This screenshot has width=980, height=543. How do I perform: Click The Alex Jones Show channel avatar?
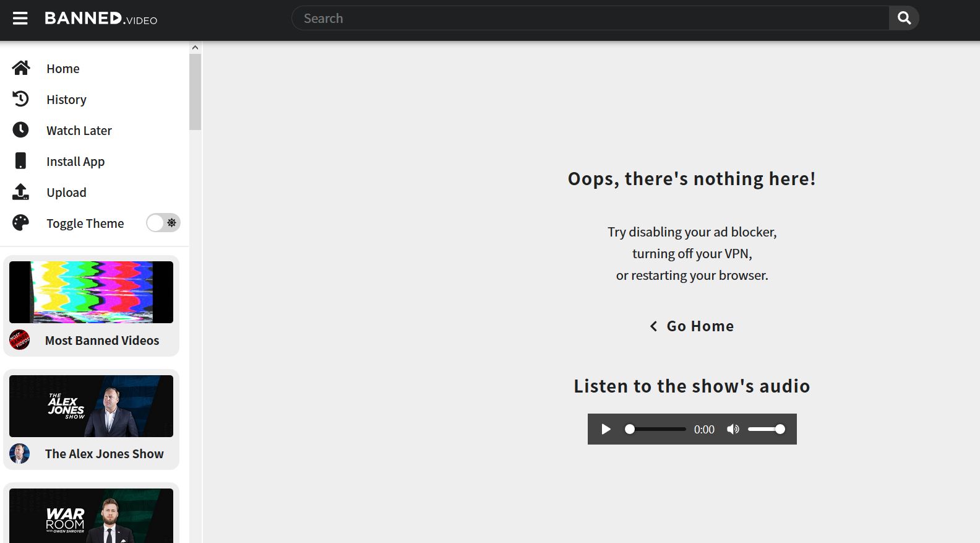click(20, 454)
